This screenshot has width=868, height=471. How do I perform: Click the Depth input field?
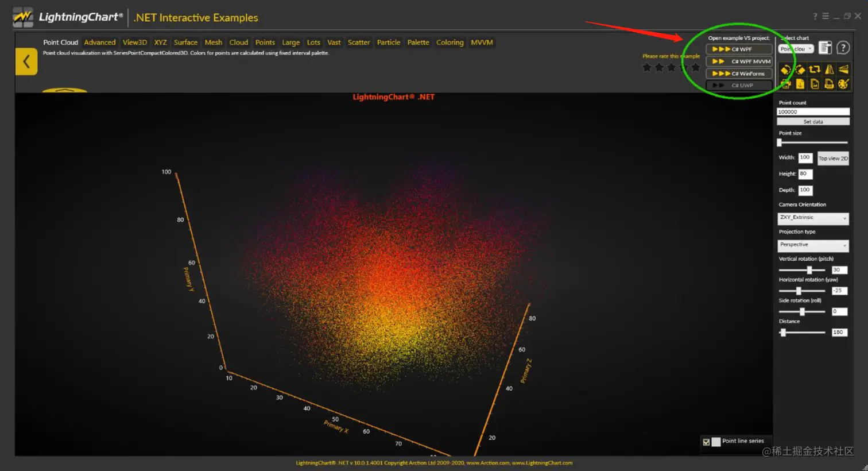tap(805, 190)
